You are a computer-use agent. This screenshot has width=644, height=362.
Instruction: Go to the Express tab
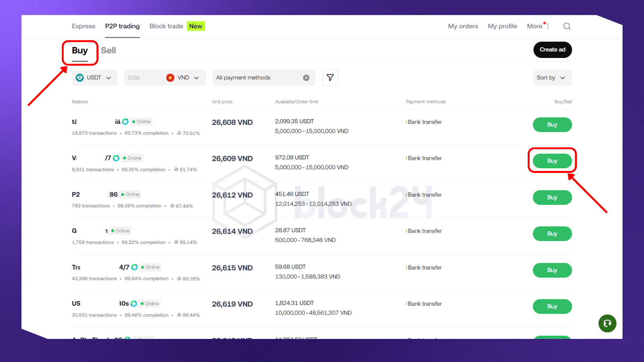pyautogui.click(x=83, y=26)
